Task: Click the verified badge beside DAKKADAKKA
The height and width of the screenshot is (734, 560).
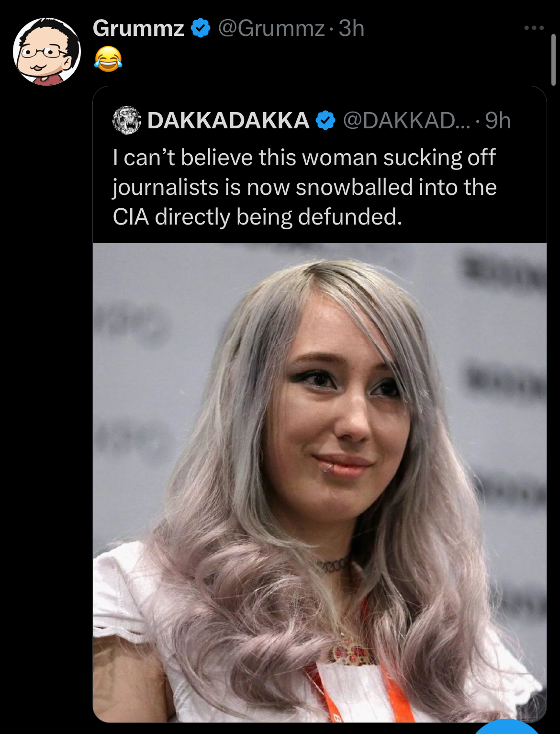Action: (x=325, y=120)
